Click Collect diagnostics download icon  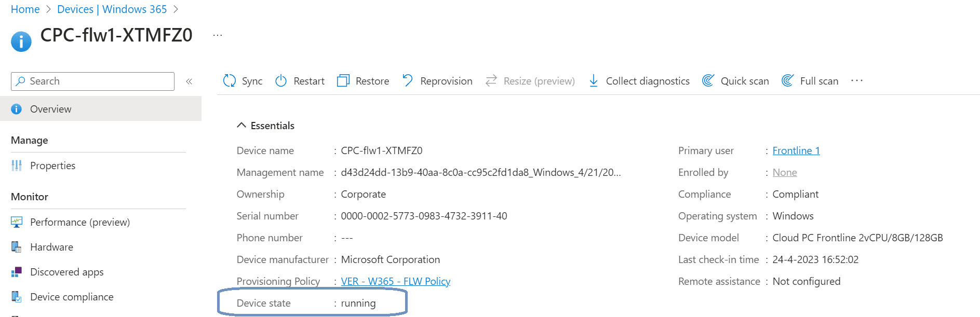[593, 81]
